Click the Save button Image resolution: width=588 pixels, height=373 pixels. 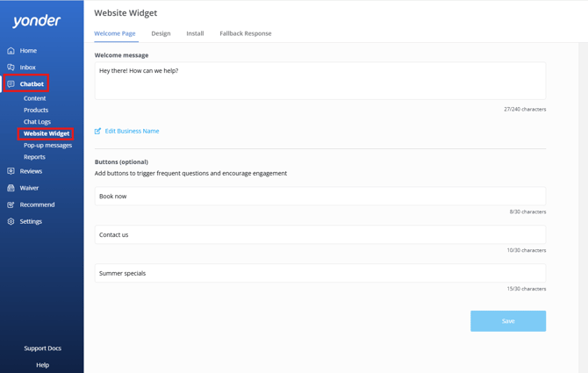(x=508, y=321)
